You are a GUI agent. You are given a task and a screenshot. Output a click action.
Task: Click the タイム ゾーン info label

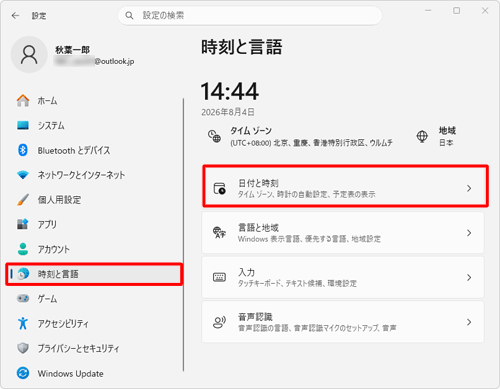coord(311,137)
